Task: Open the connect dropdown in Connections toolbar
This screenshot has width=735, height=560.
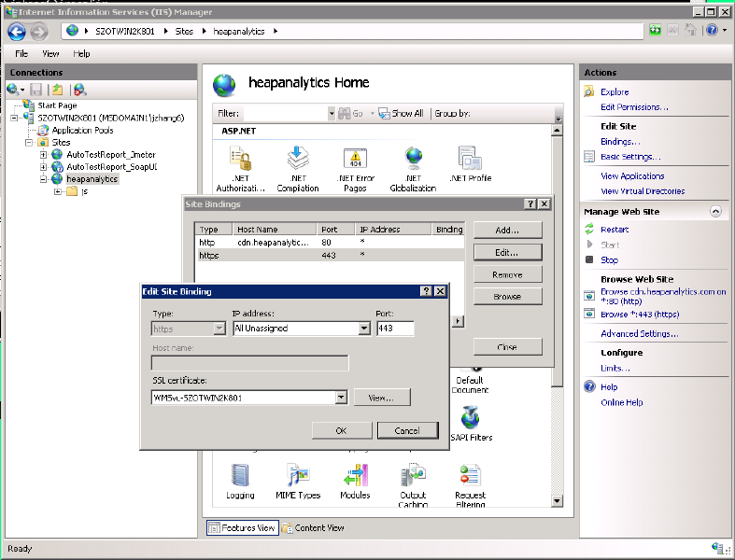Action: [22, 90]
